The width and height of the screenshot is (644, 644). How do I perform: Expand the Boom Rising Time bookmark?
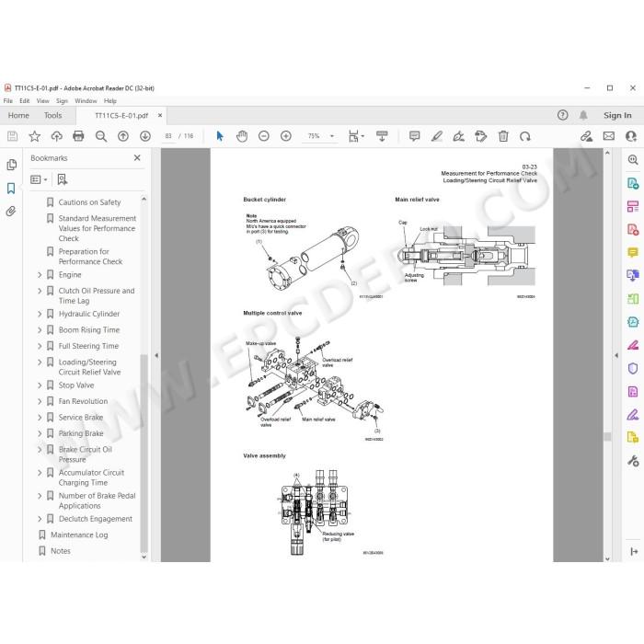point(40,330)
